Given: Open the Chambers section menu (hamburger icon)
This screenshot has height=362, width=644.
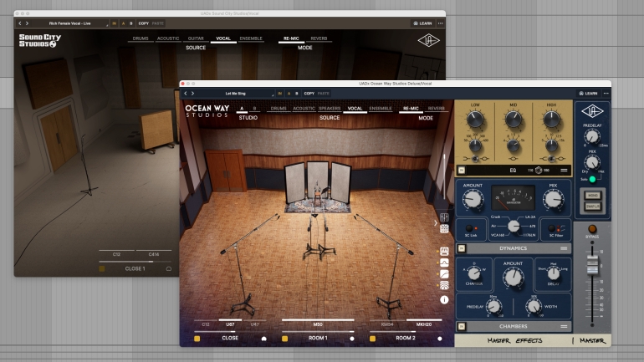Looking at the screenshot, I should pyautogui.click(x=564, y=326).
